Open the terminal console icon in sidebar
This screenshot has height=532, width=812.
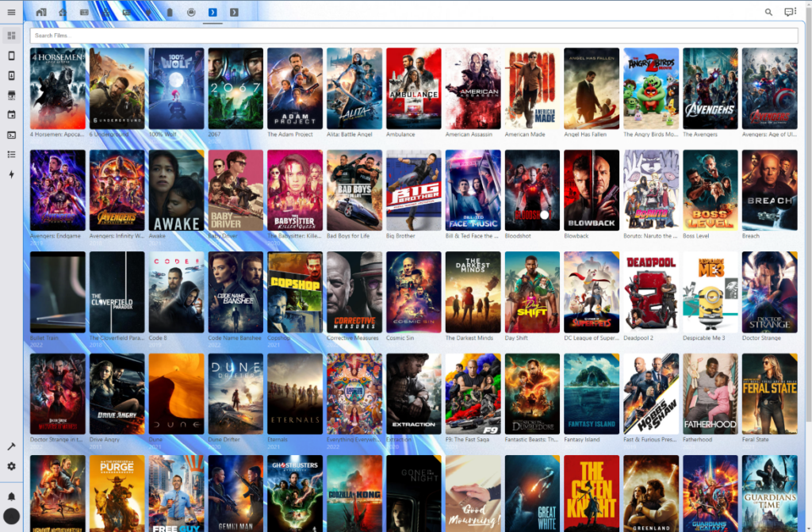point(11,135)
